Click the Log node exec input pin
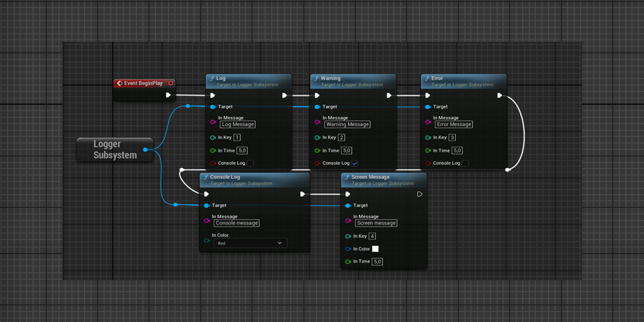This screenshot has height=322, width=644. click(x=212, y=95)
